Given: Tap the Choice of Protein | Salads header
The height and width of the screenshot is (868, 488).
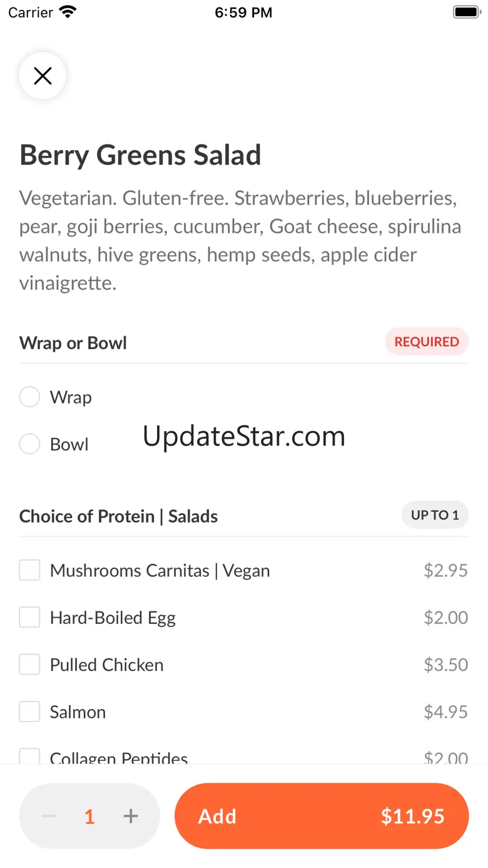Looking at the screenshot, I should pyautogui.click(x=118, y=516).
